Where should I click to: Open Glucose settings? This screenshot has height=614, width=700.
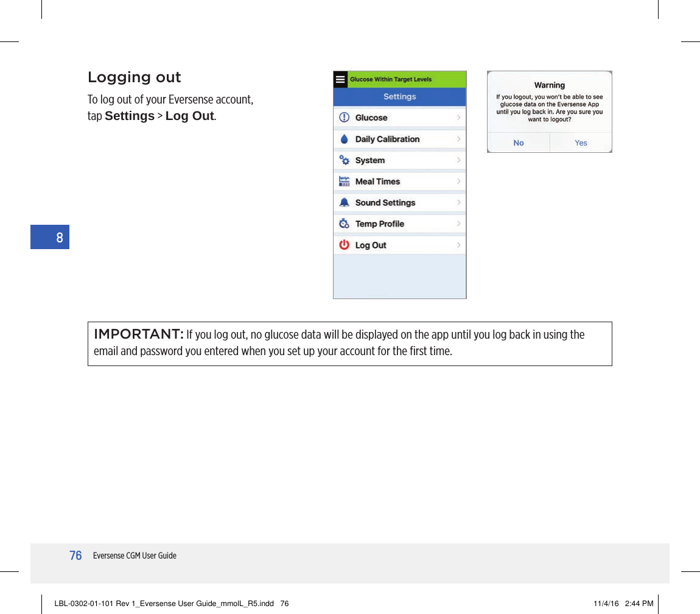(x=399, y=118)
